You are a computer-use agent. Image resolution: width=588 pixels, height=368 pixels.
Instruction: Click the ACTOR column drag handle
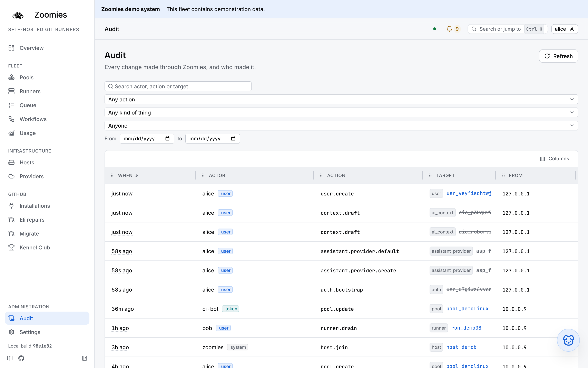pyautogui.click(x=203, y=175)
